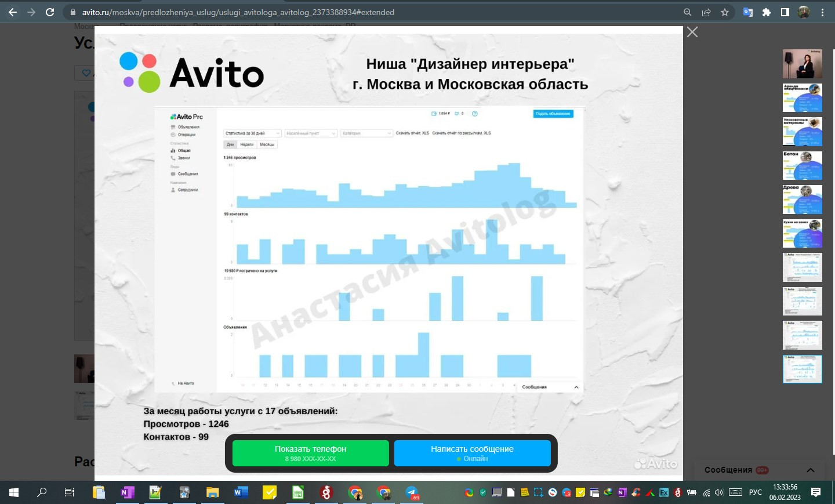Open the Windows notification center icon
835x504 pixels.
pyautogui.click(x=816, y=492)
